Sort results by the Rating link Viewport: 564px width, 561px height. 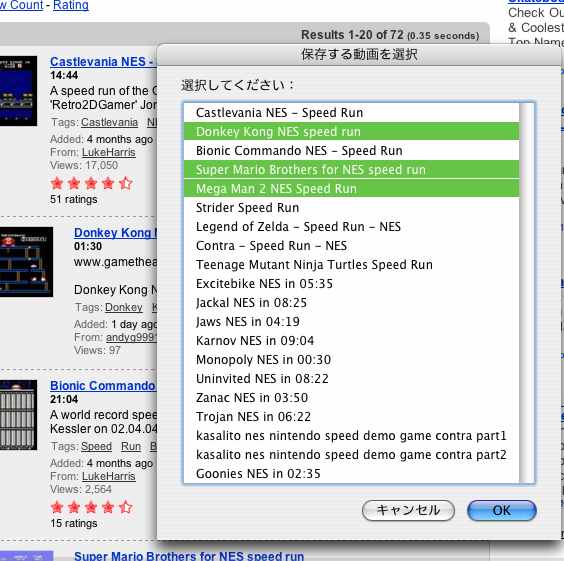[71, 5]
